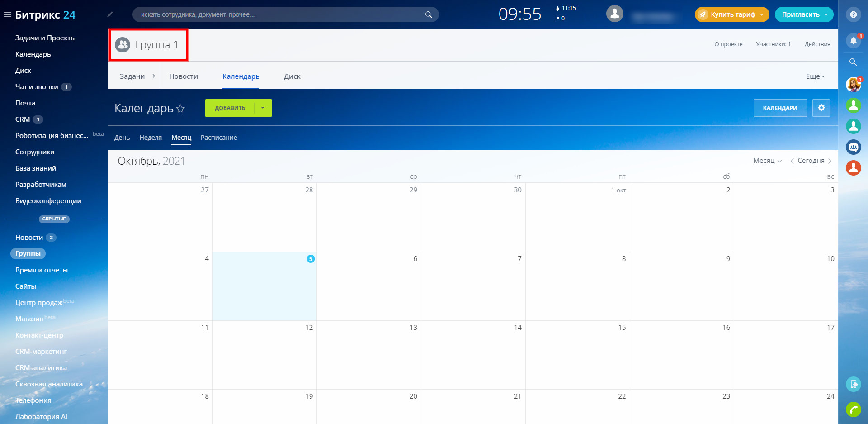Screen dimensions: 868x424
Task: Expand the Задачи tab submenu chevron
Action: pos(154,76)
